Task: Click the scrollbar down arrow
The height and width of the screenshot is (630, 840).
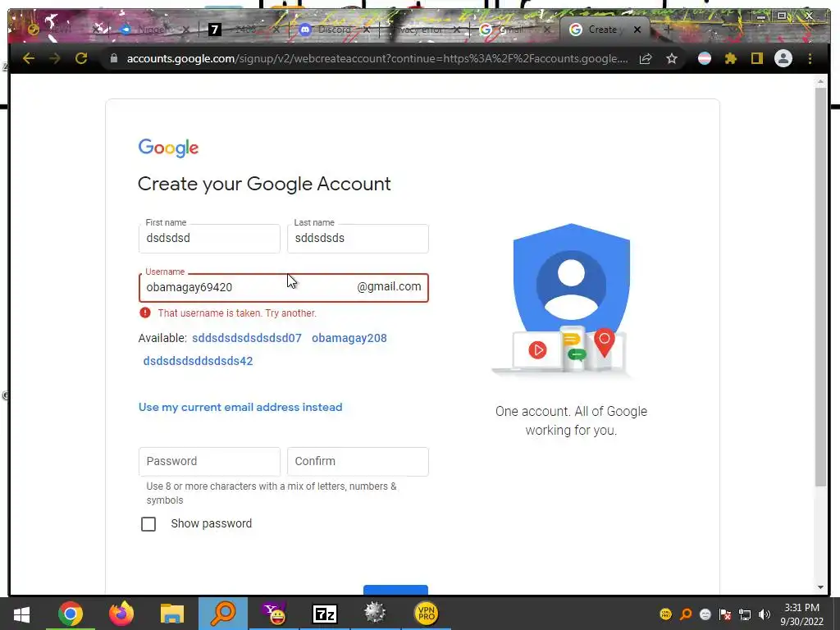Action: tap(820, 587)
